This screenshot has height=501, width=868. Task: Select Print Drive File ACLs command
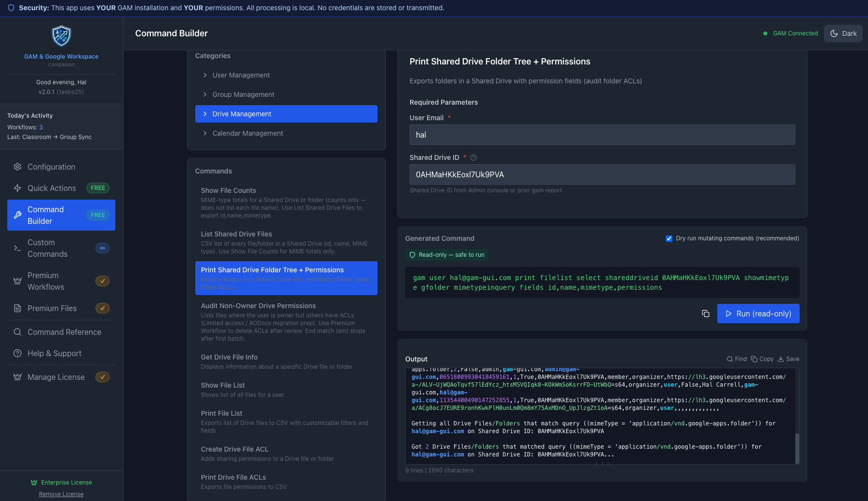[x=286, y=482]
